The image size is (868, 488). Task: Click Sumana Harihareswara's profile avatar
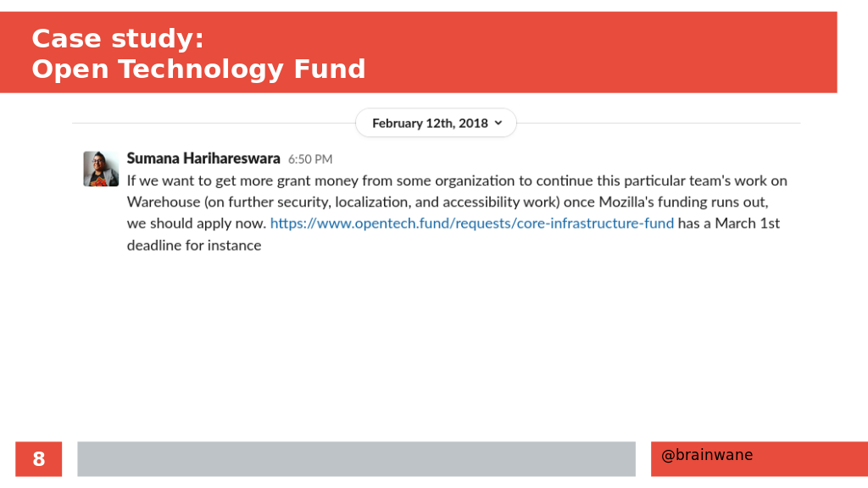pos(101,169)
